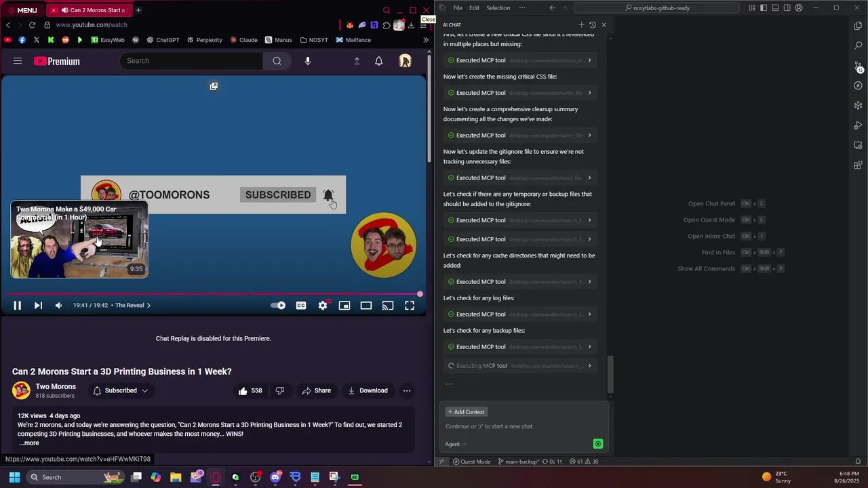
Task: Open the Claude bookmark
Action: 243,40
